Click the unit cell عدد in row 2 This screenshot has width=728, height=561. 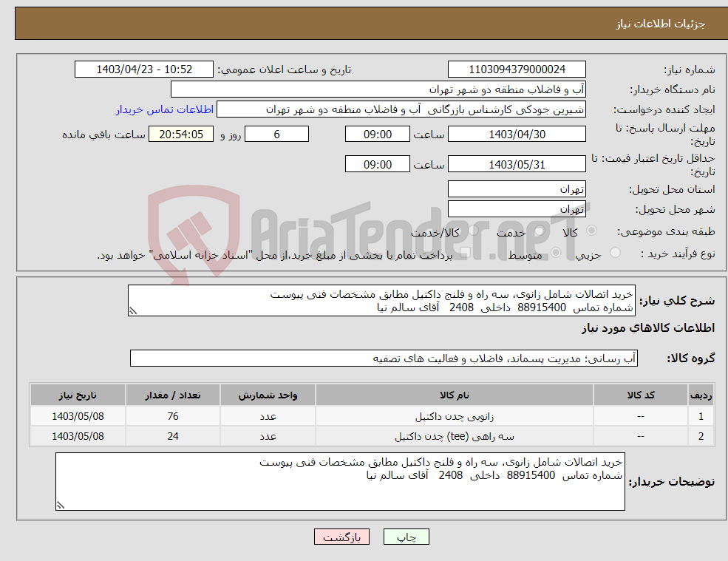[268, 437]
